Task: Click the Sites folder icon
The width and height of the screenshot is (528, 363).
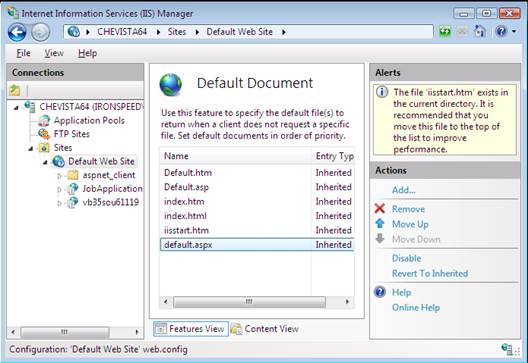Action: (x=44, y=147)
